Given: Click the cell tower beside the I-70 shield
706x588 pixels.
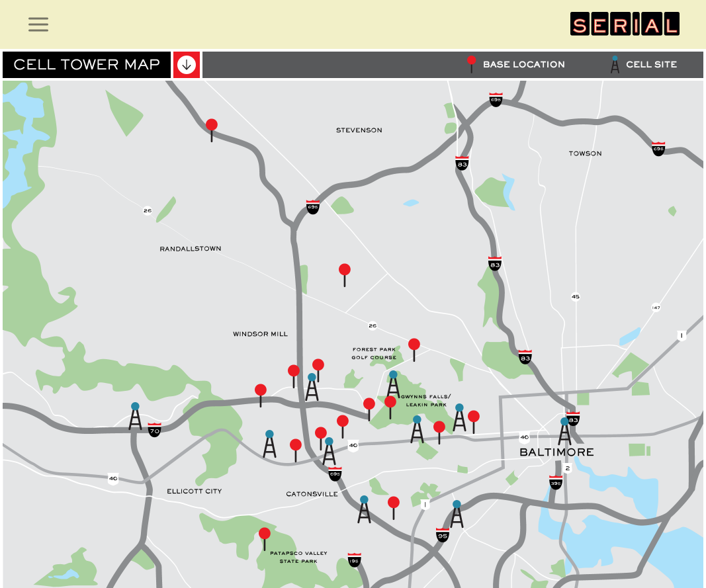Looking at the screenshot, I should coord(135,417).
